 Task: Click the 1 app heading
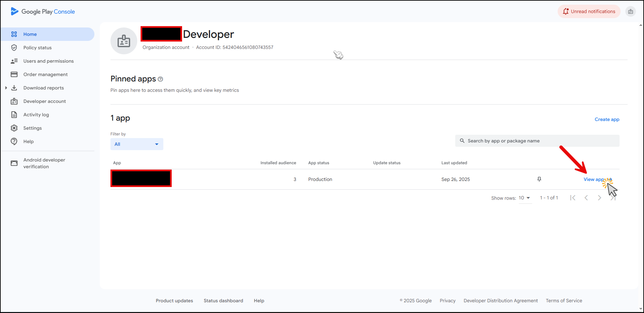120,118
